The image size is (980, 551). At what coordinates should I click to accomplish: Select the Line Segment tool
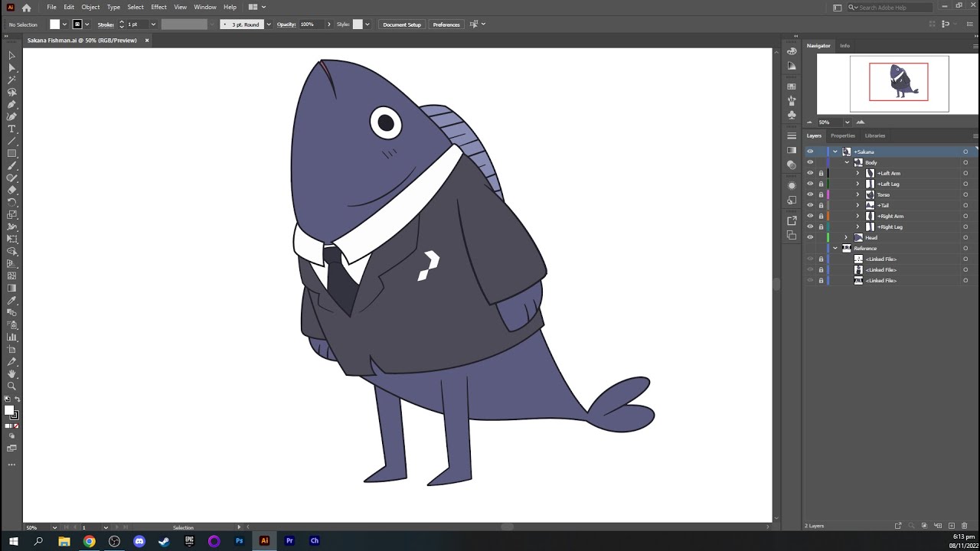pyautogui.click(x=11, y=141)
